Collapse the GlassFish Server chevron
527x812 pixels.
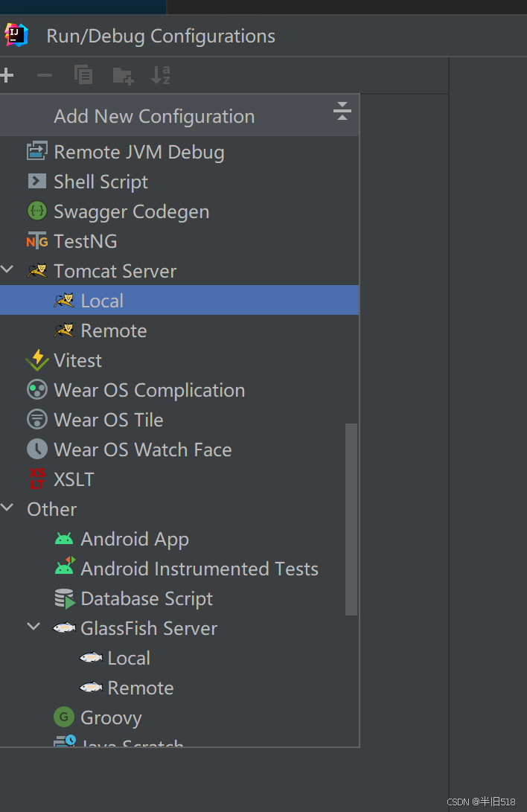(x=33, y=627)
